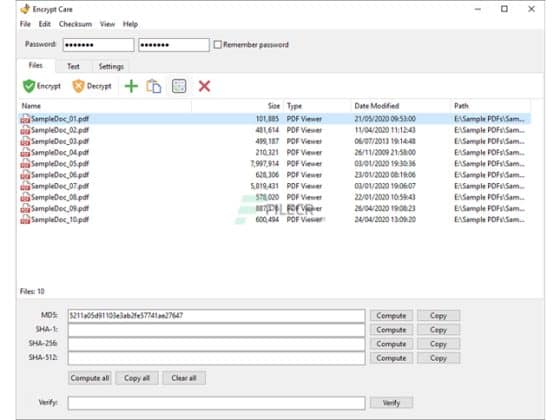
Task: Switch to the Files tab
Action: click(x=35, y=65)
